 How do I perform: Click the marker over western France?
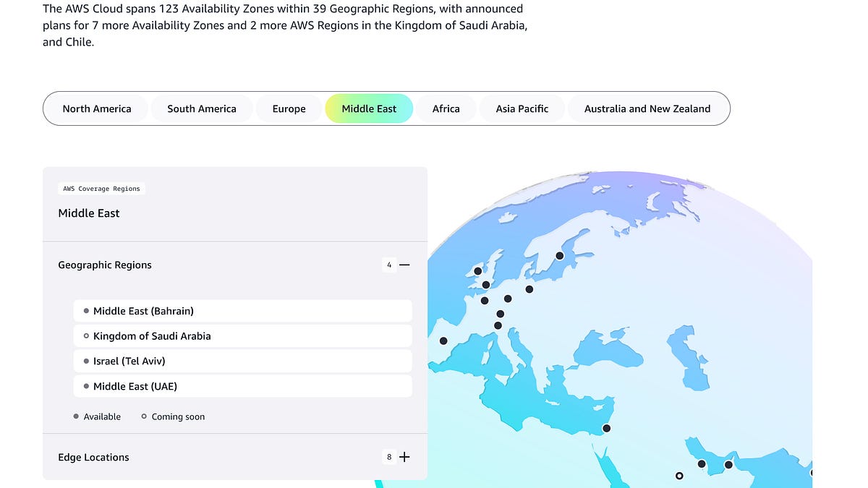[443, 340]
